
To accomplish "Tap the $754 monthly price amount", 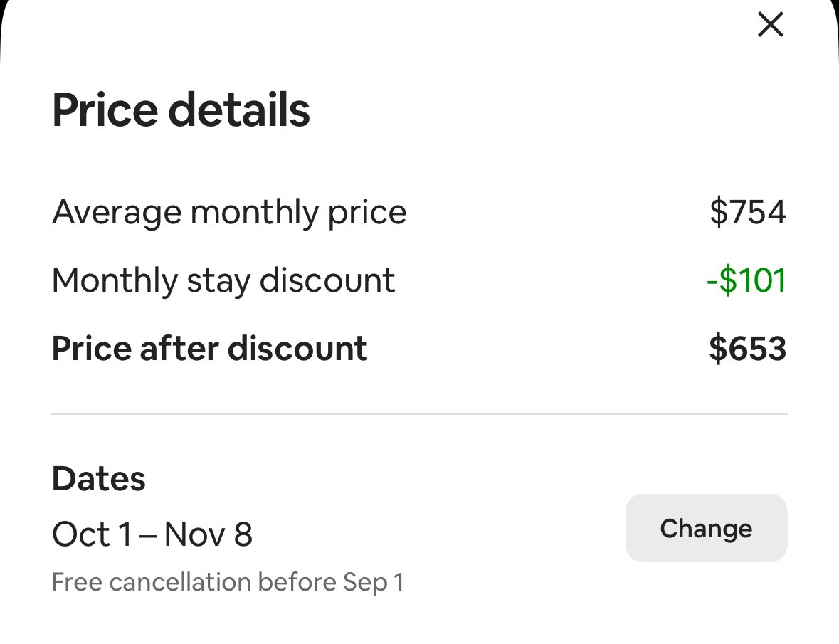I will pyautogui.click(x=747, y=212).
